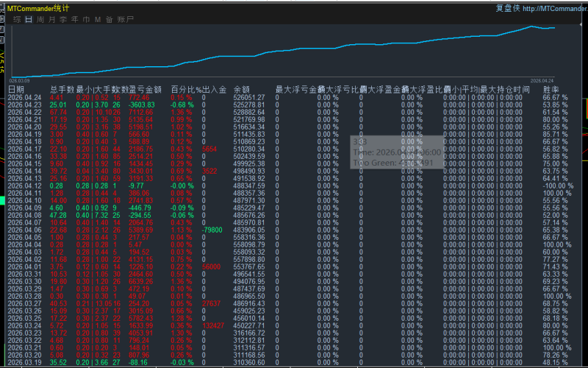The width and height of the screenshot is (588, 368).
Task: Select the 2026.04.22 date row
Action: click(24, 113)
